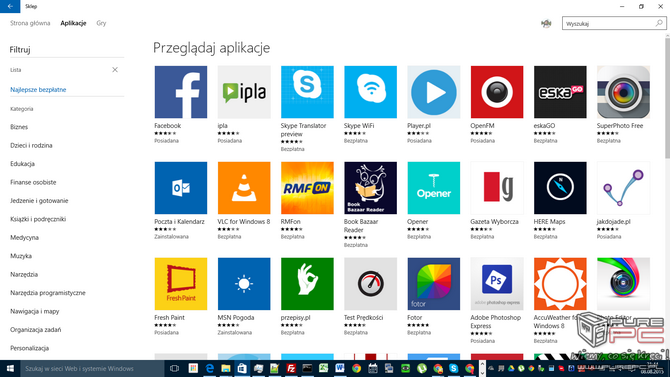Open the Fresh Paint app icon
Image resolution: width=670 pixels, height=377 pixels.
click(x=181, y=284)
